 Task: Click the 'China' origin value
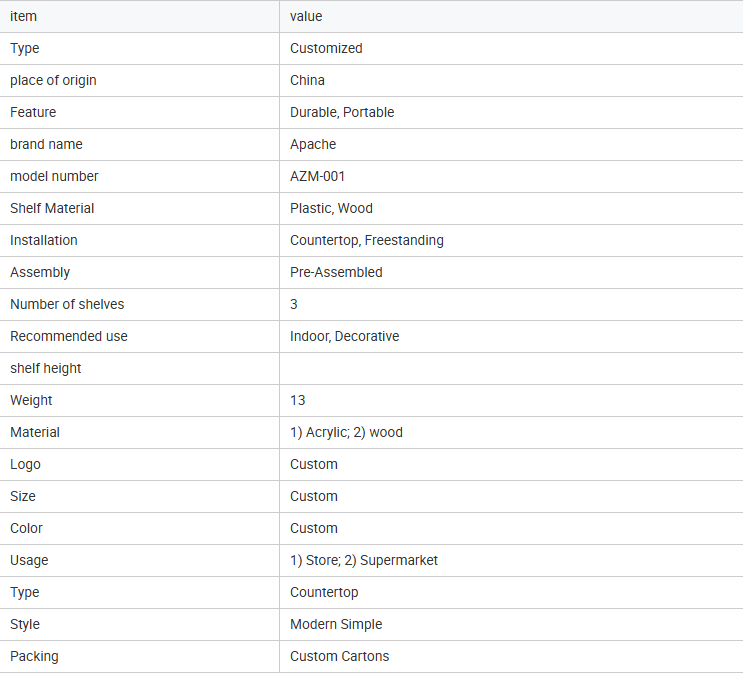coord(307,80)
